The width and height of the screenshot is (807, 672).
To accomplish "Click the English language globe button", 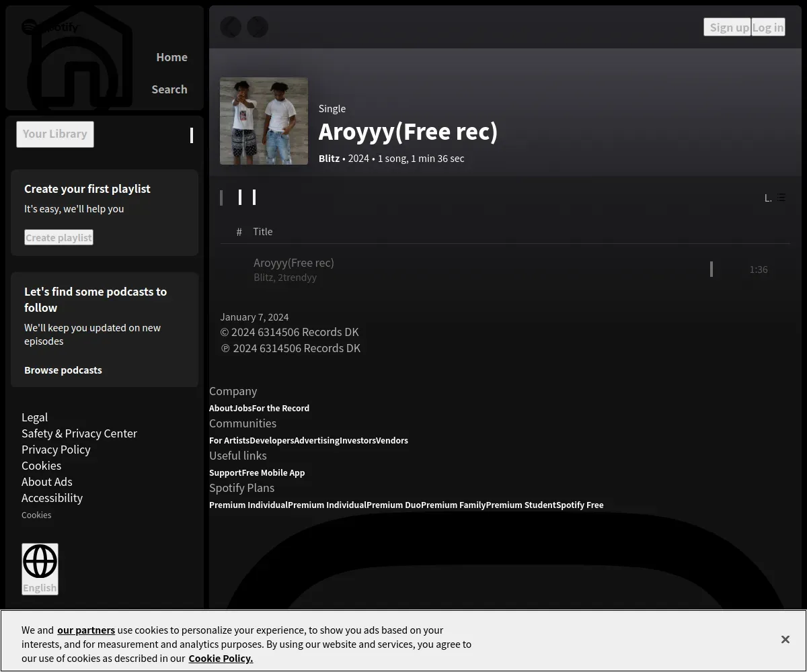I will (x=40, y=569).
